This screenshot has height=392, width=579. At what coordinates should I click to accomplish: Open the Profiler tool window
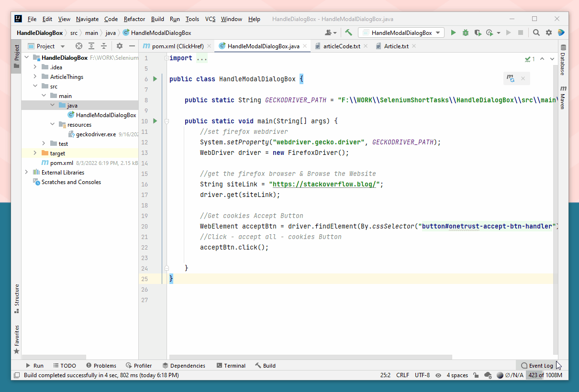coord(139,366)
